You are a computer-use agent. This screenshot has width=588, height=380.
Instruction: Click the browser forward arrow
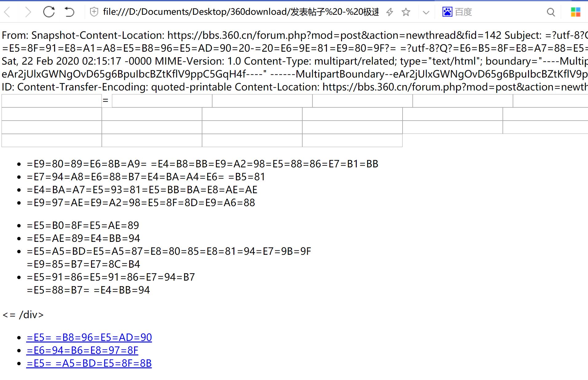point(28,12)
